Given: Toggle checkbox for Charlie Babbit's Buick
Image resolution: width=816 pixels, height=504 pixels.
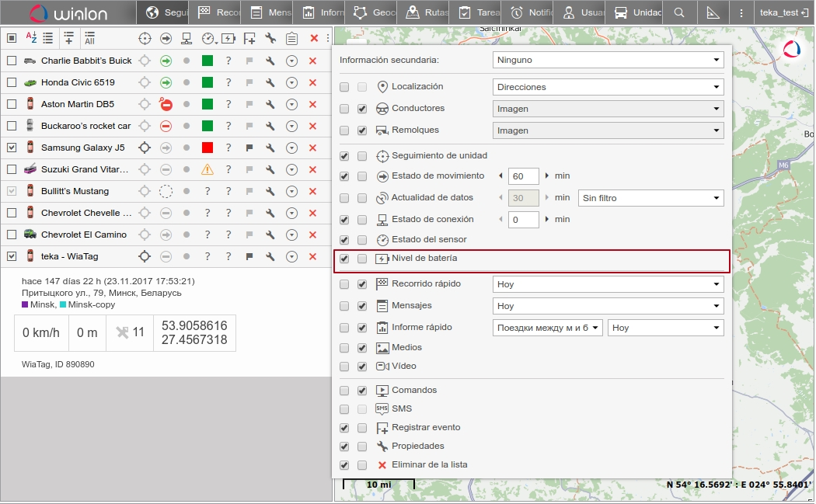Looking at the screenshot, I should point(12,61).
